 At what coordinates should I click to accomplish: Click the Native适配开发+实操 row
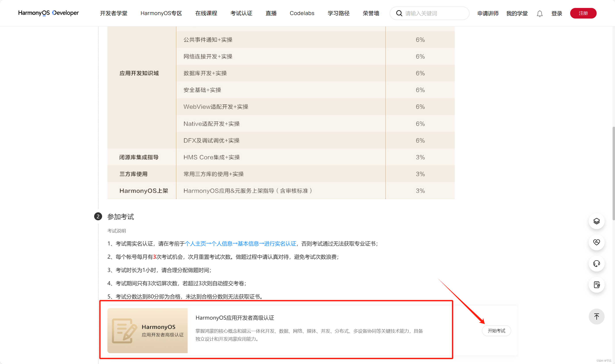coord(281,124)
